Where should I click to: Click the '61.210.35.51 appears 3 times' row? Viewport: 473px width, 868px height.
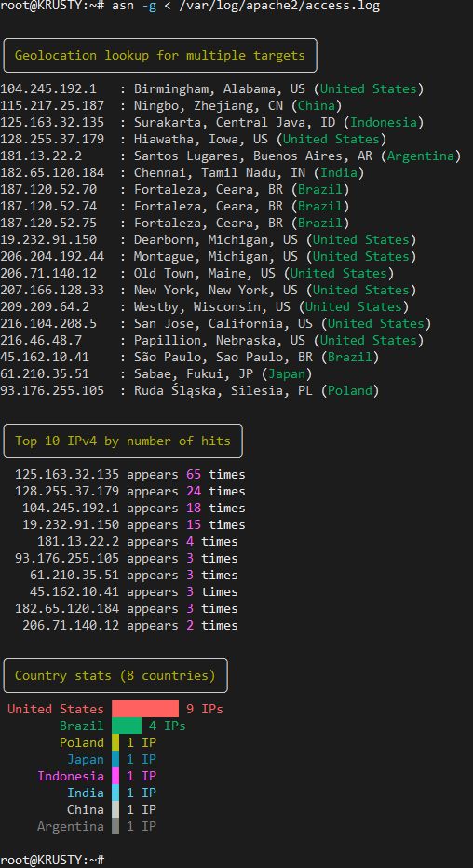[134, 575]
